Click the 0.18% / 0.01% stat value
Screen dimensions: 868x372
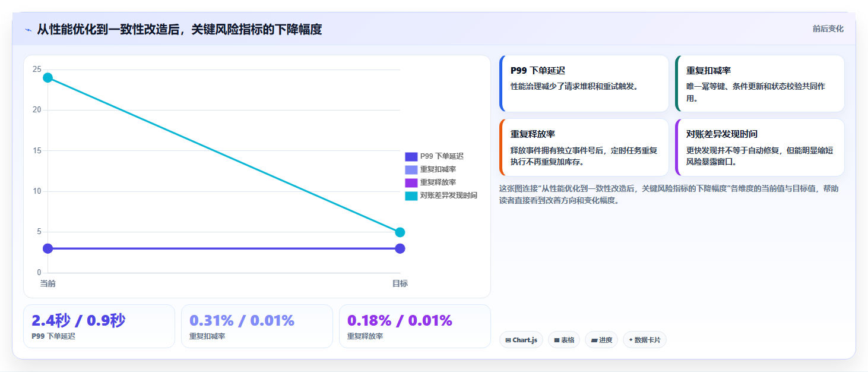pos(400,321)
